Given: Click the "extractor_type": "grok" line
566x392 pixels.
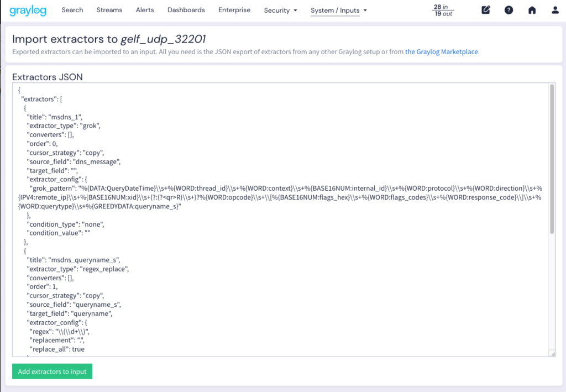Looking at the screenshot, I should (64, 126).
